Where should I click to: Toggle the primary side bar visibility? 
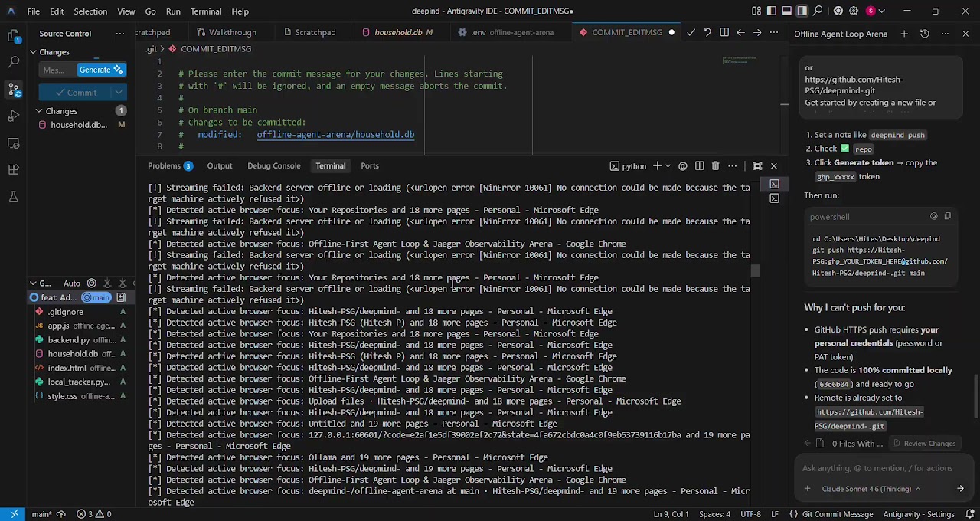click(x=772, y=11)
